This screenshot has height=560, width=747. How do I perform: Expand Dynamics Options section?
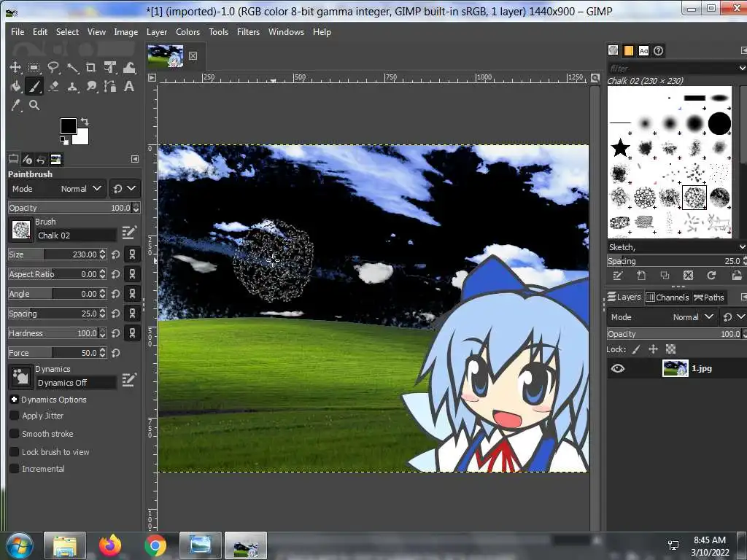(x=14, y=400)
